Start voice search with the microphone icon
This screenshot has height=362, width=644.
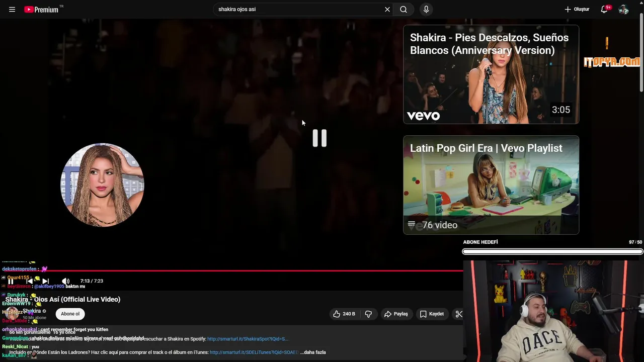coord(426,10)
